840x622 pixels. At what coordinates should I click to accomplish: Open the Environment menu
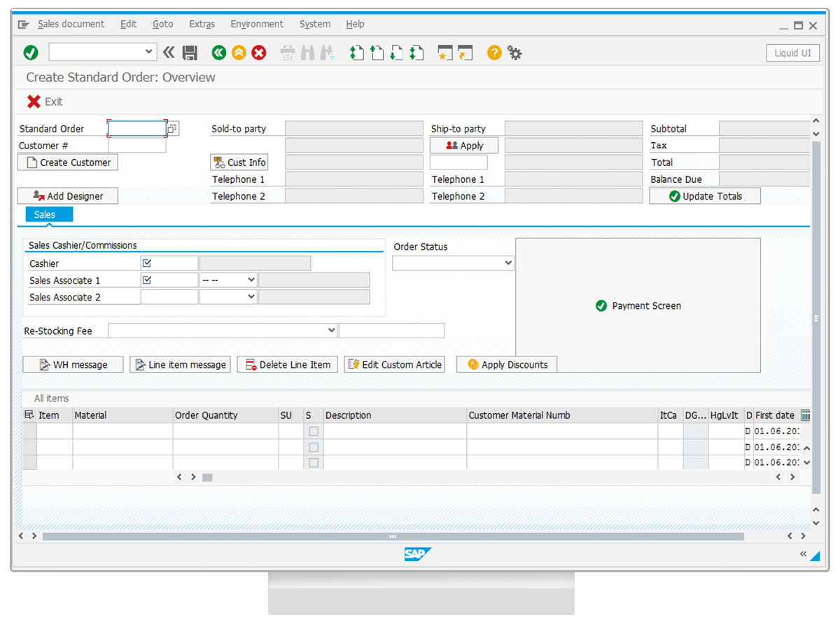(257, 24)
